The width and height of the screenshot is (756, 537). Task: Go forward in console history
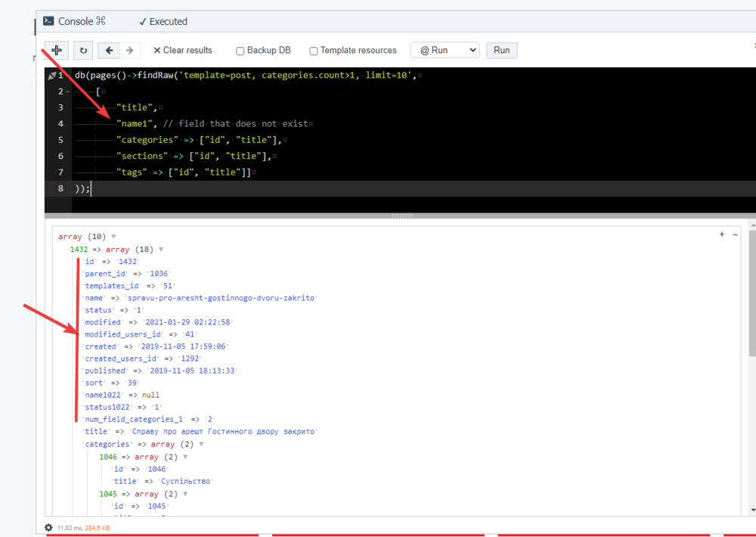pyautogui.click(x=129, y=51)
